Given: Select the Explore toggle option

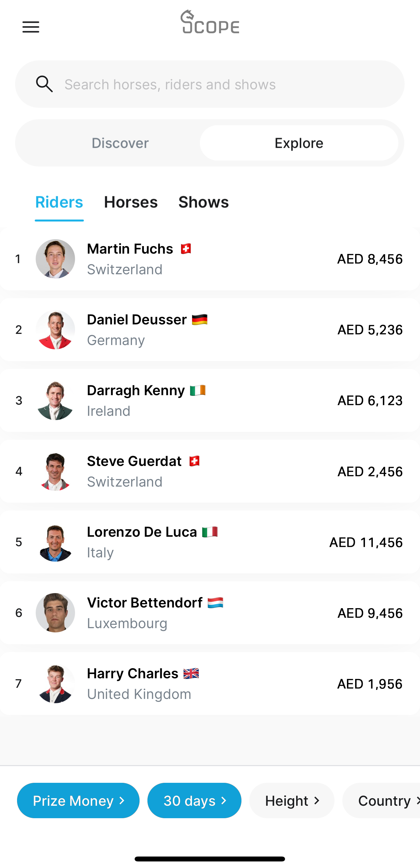Looking at the screenshot, I should pos(299,143).
